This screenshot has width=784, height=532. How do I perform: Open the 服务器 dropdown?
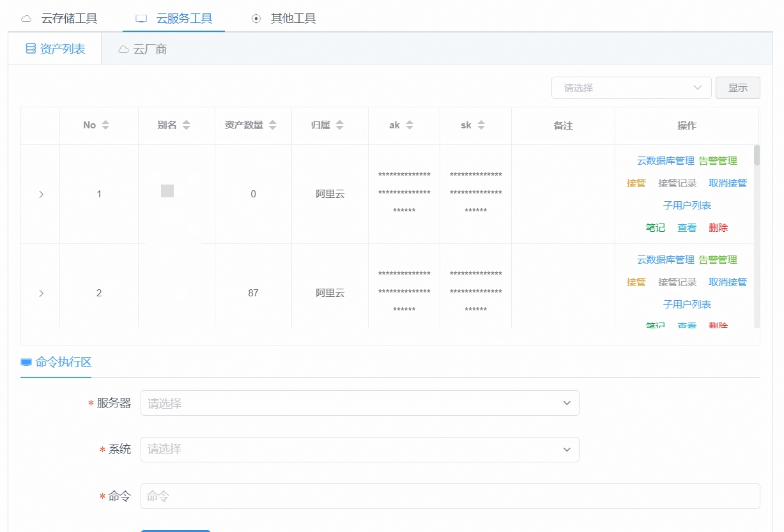click(x=360, y=403)
